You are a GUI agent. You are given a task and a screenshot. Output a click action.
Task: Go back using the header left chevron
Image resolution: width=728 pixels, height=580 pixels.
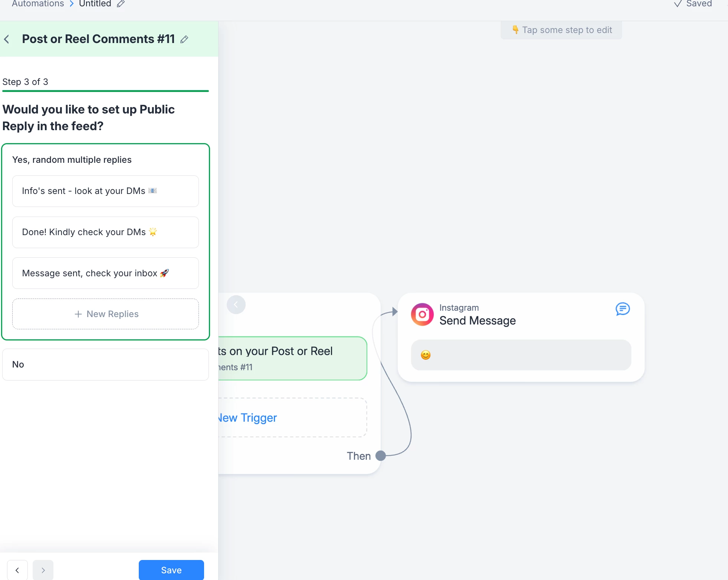coord(7,39)
